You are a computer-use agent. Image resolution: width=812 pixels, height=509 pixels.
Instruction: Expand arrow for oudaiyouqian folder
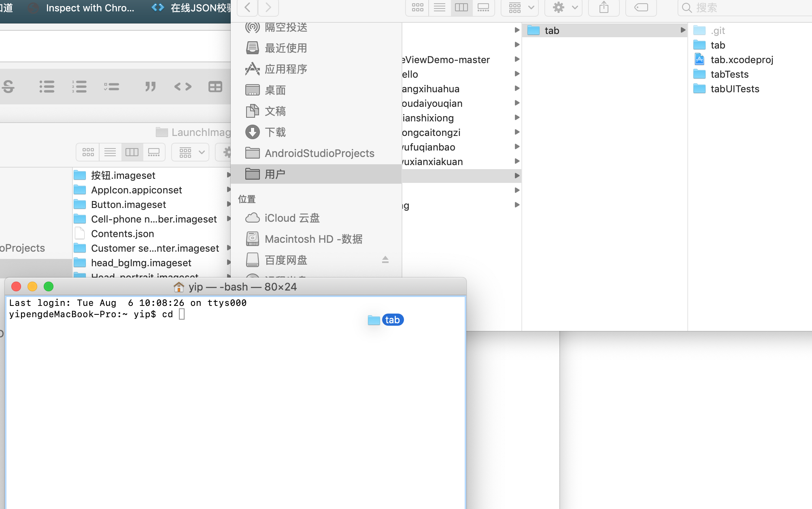point(517,103)
